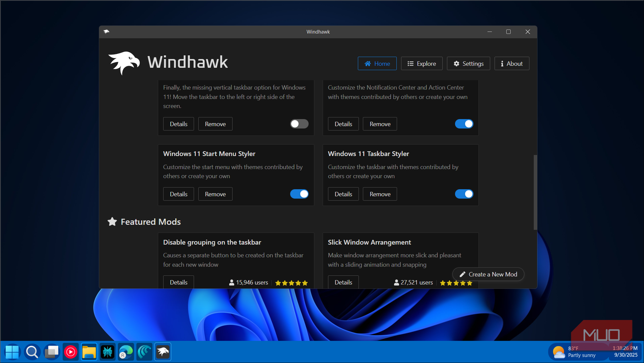Open taskbar Search
Viewport: 644px width, 363px height.
tap(32, 352)
